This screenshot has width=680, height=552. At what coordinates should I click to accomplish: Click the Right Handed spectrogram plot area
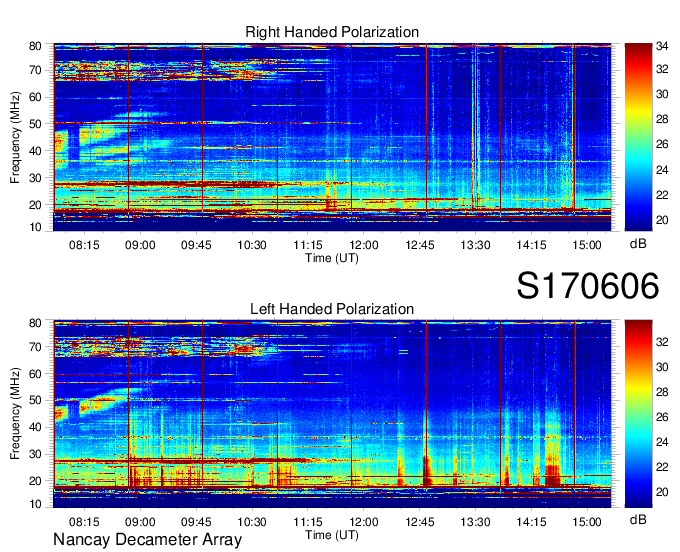(332, 137)
